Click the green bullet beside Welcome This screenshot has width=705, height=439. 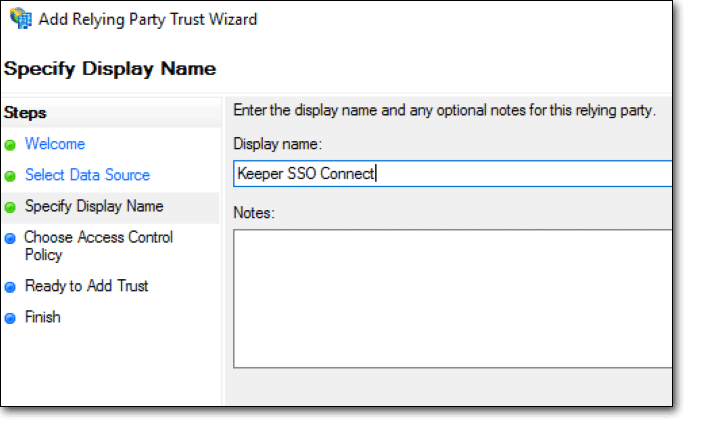(x=10, y=145)
